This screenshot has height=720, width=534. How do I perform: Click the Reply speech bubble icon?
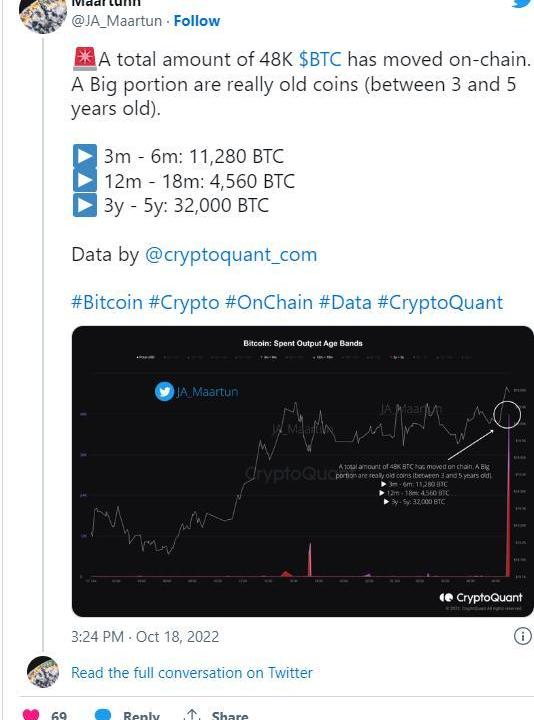[x=103, y=715]
